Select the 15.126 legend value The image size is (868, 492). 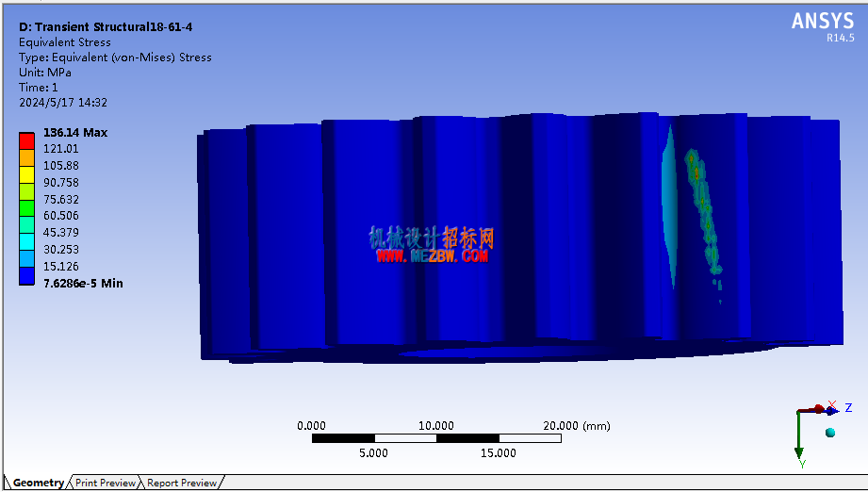tap(61, 266)
